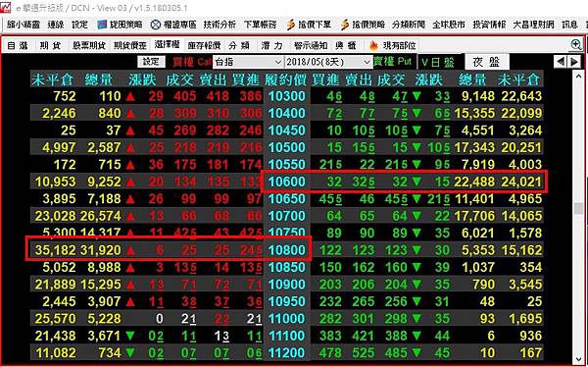Switch to the 警示通知 tab
Viewport: 588px width, 367px height.
(311, 46)
